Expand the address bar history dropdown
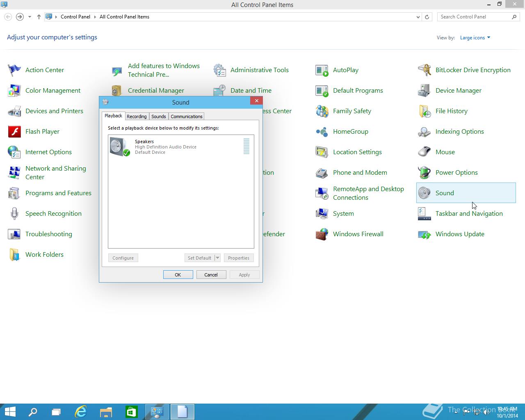The width and height of the screenshot is (525, 420). click(418, 17)
